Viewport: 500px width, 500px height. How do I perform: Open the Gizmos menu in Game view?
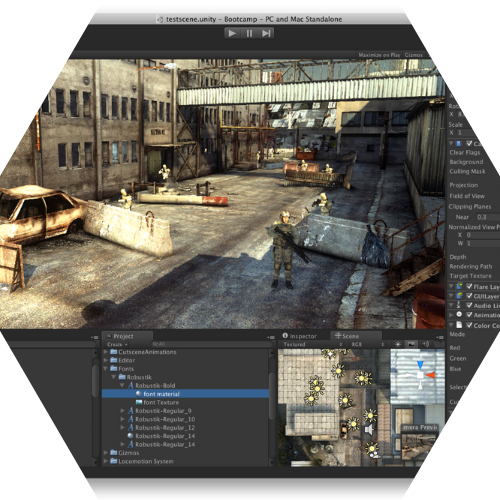414,55
